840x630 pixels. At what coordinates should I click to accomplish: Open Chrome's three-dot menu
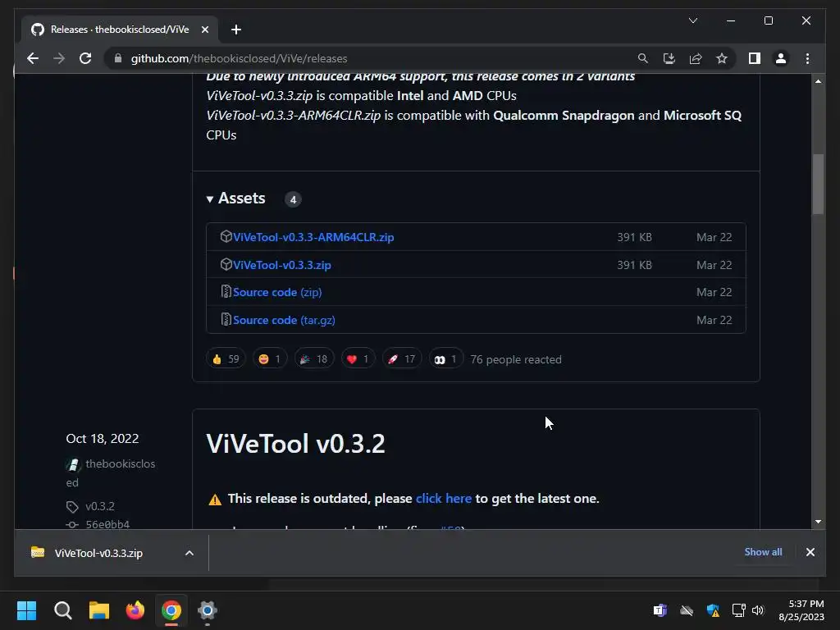pyautogui.click(x=807, y=58)
